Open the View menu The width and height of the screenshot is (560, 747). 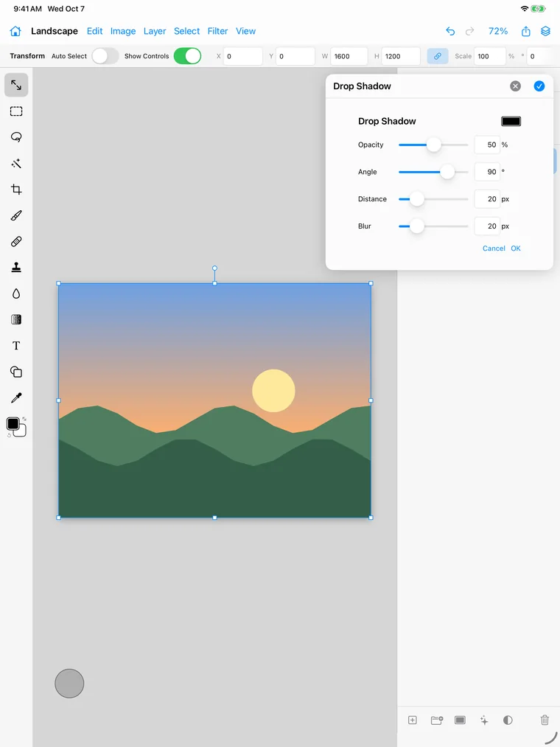pos(245,31)
